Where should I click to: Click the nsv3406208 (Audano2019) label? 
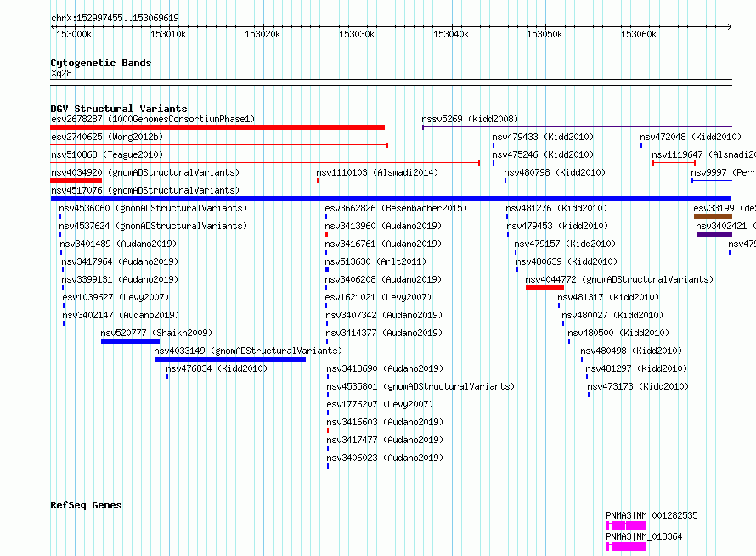click(x=383, y=279)
